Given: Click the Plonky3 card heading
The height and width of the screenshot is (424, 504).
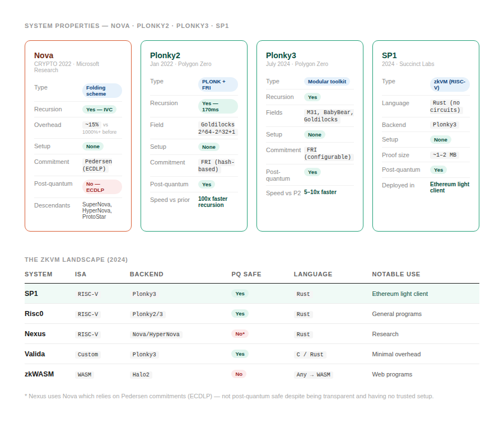Looking at the screenshot, I should coord(281,55).
